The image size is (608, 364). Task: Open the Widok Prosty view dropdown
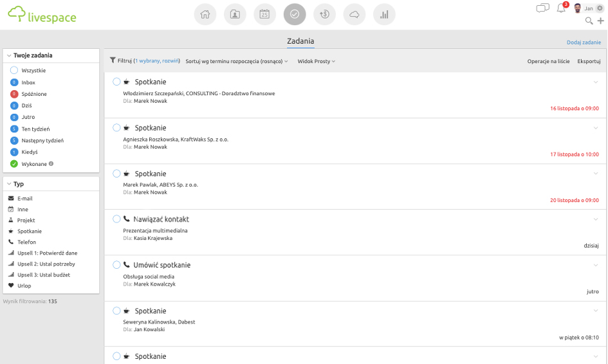[x=316, y=61]
